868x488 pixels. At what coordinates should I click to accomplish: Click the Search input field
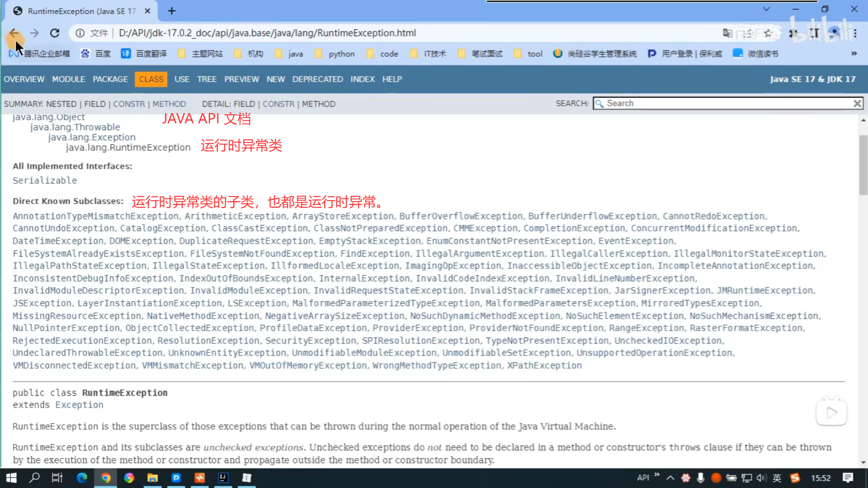click(723, 103)
